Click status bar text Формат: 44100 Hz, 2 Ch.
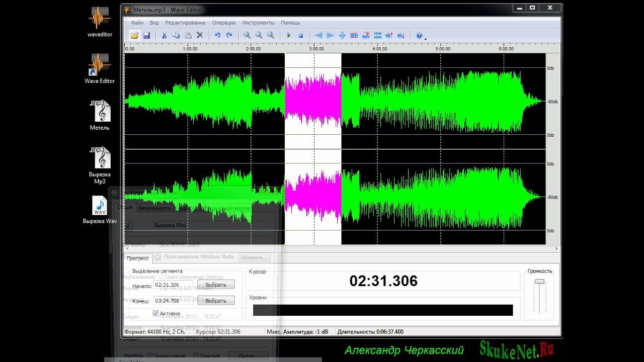The width and height of the screenshot is (644, 362). tap(155, 332)
